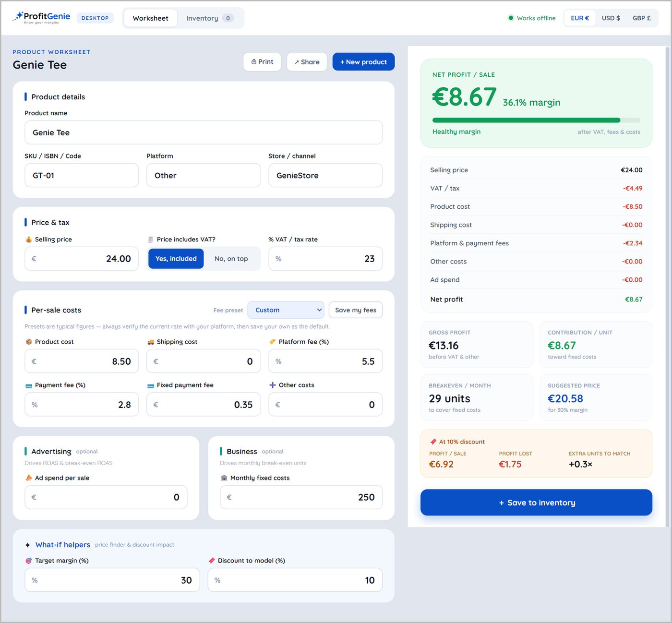Create a New product
Viewport: 672px width, 623px height.
(363, 62)
